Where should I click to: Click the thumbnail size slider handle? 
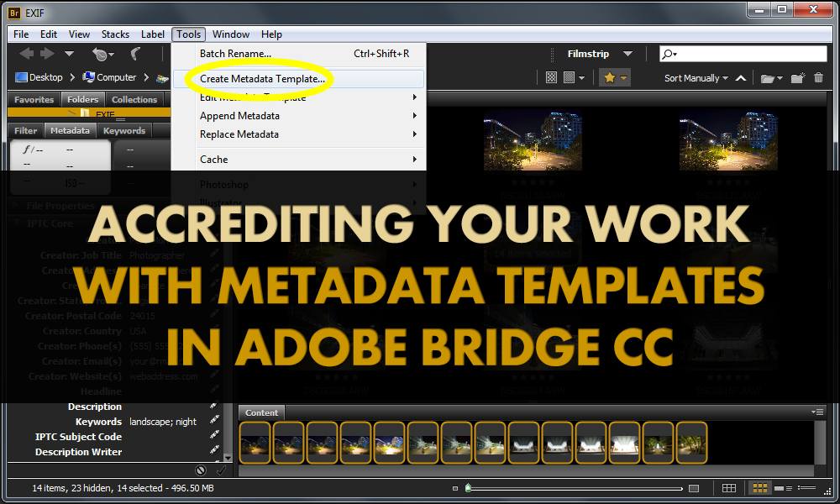(468, 488)
